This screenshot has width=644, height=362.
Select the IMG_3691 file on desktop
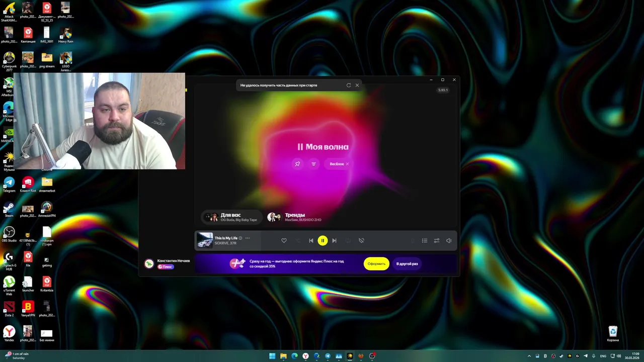point(47,35)
